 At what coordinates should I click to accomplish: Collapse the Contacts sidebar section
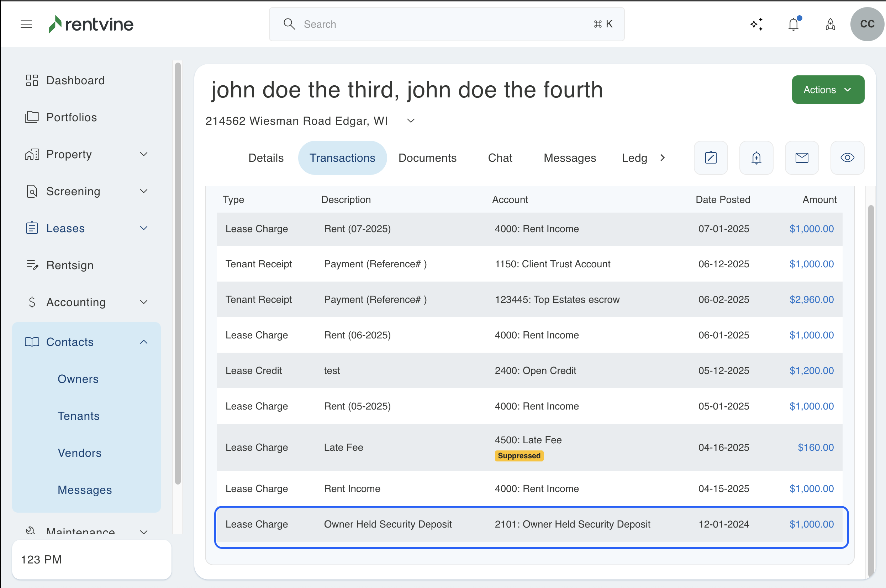144,342
